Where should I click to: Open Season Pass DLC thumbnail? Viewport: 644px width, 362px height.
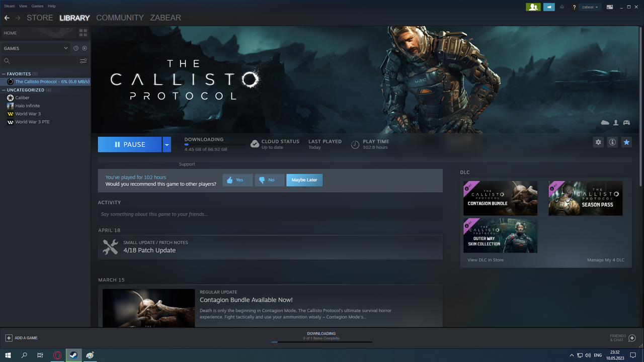click(586, 198)
